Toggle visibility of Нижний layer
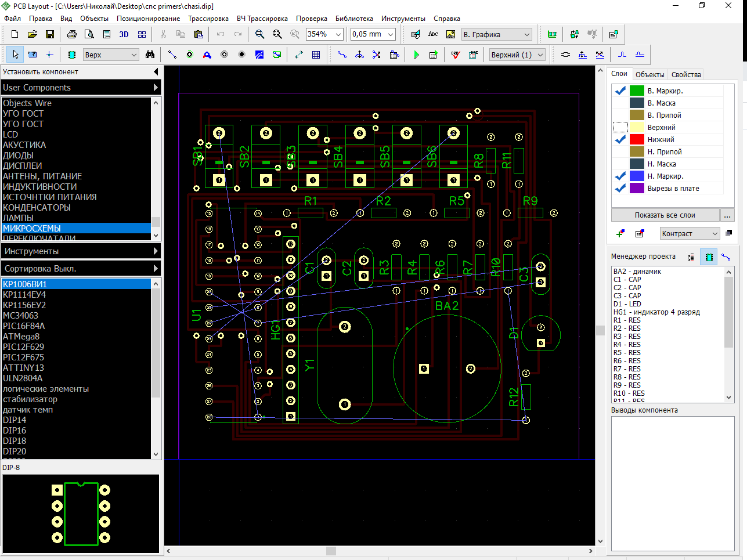The image size is (747, 560). click(620, 140)
